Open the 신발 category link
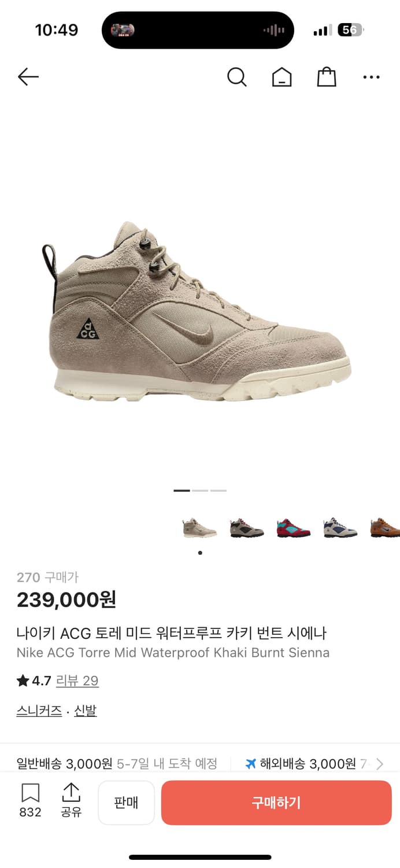This screenshot has height=868, width=400. click(86, 711)
